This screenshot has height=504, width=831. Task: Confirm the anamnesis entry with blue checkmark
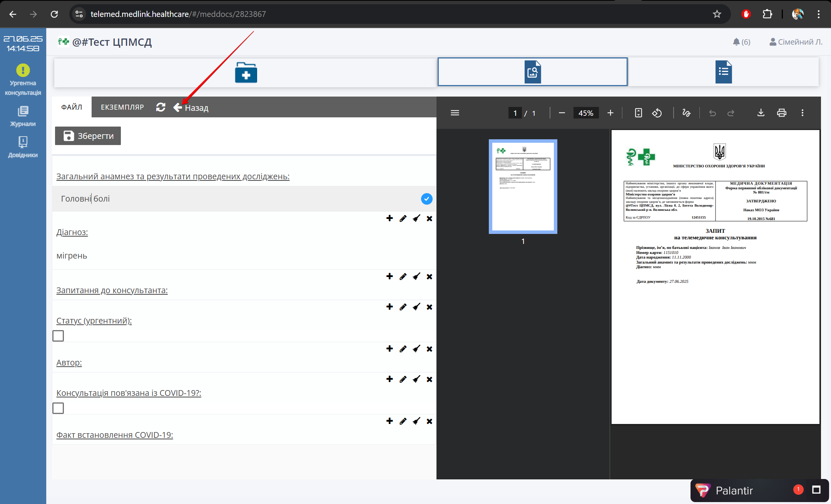coord(426,199)
